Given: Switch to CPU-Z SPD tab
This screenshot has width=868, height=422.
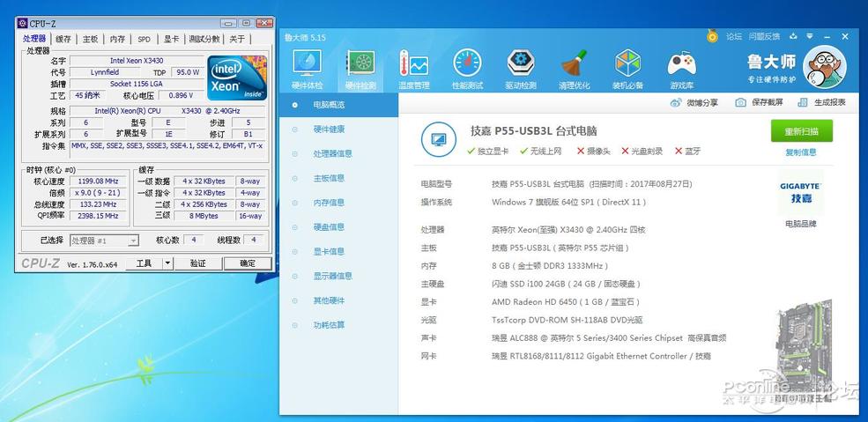Looking at the screenshot, I should coord(144,40).
